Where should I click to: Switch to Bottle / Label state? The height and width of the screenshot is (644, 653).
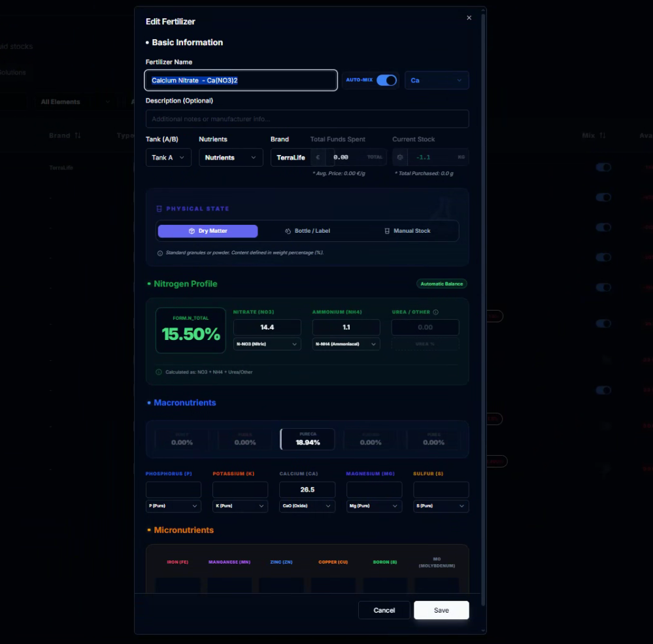click(x=307, y=231)
